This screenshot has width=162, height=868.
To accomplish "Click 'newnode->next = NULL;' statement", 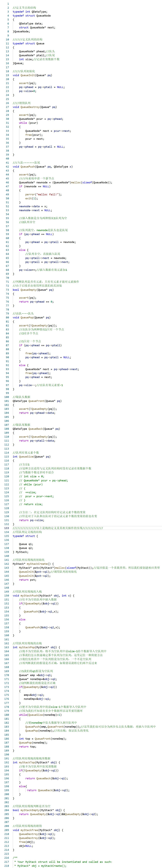I will click(x=36, y=210).
